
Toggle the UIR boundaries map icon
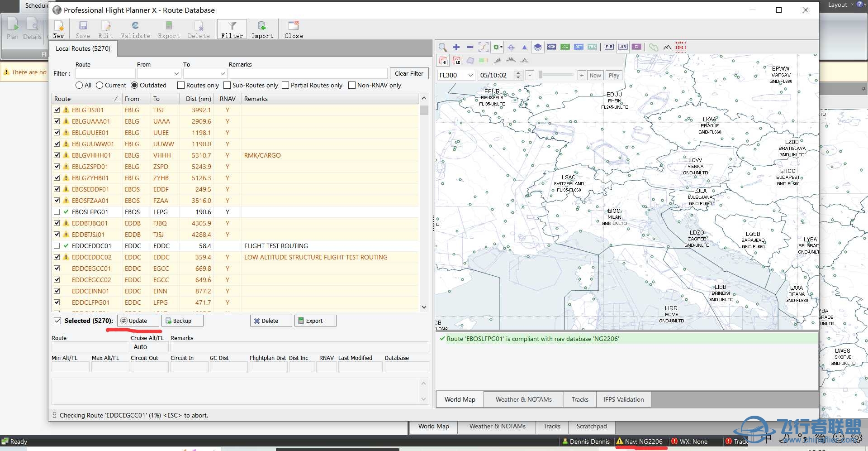623,47
